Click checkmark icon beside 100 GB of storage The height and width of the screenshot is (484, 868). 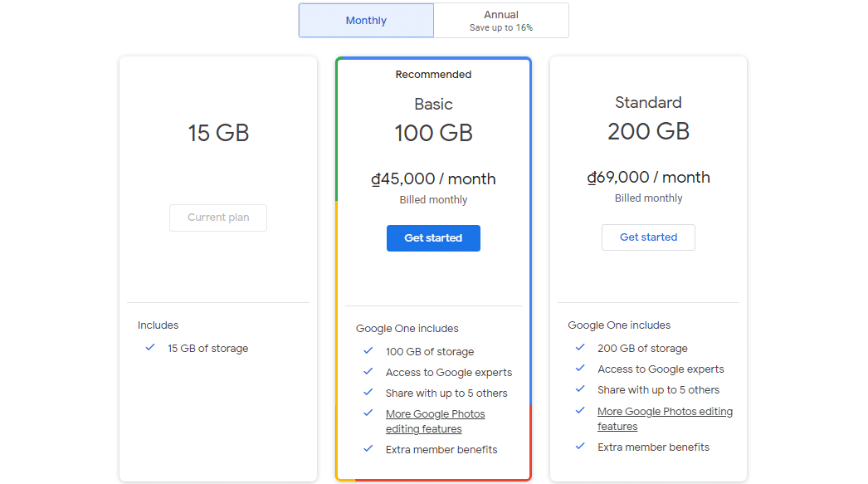368,351
